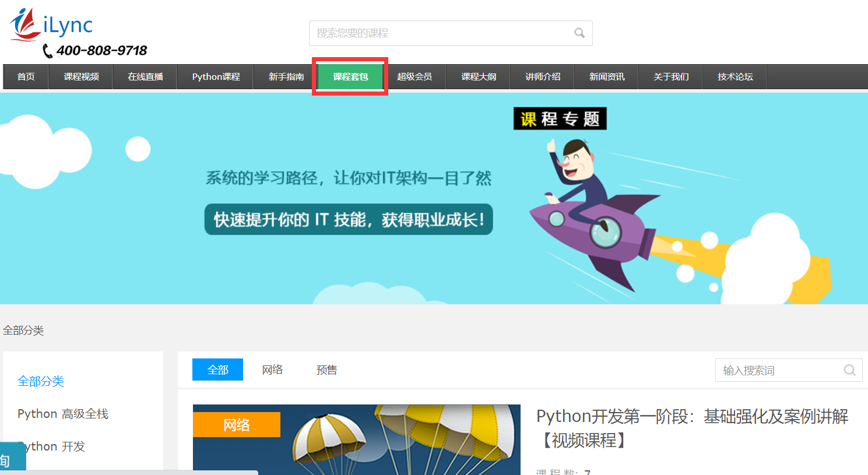Open the 新手指南 page
Viewport: 868px width, 475px height.
(x=286, y=77)
